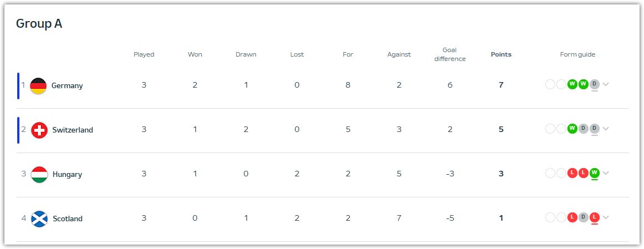
Task: Click the Scotland saltire flag icon
Action: point(39,219)
